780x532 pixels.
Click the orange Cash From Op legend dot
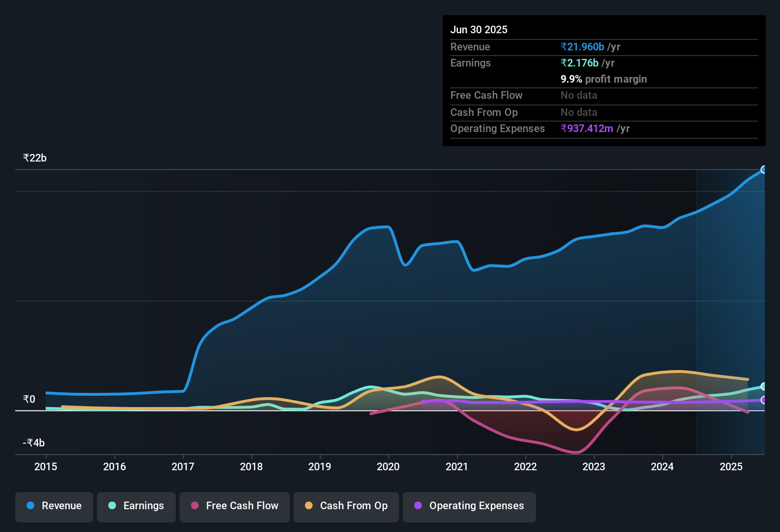[x=309, y=506]
